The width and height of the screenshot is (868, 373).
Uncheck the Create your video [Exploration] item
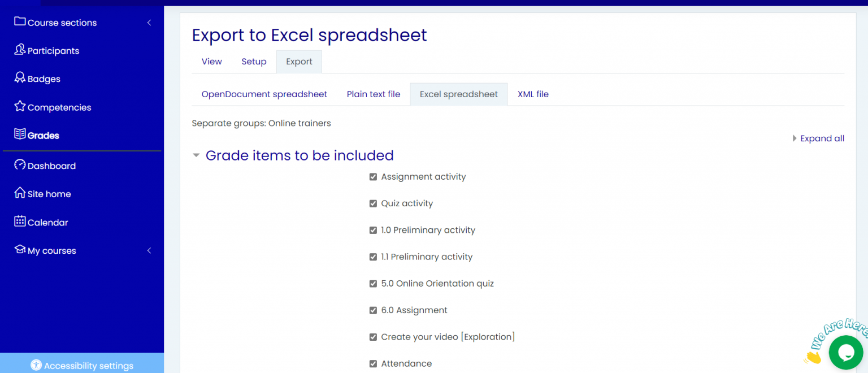(x=373, y=337)
